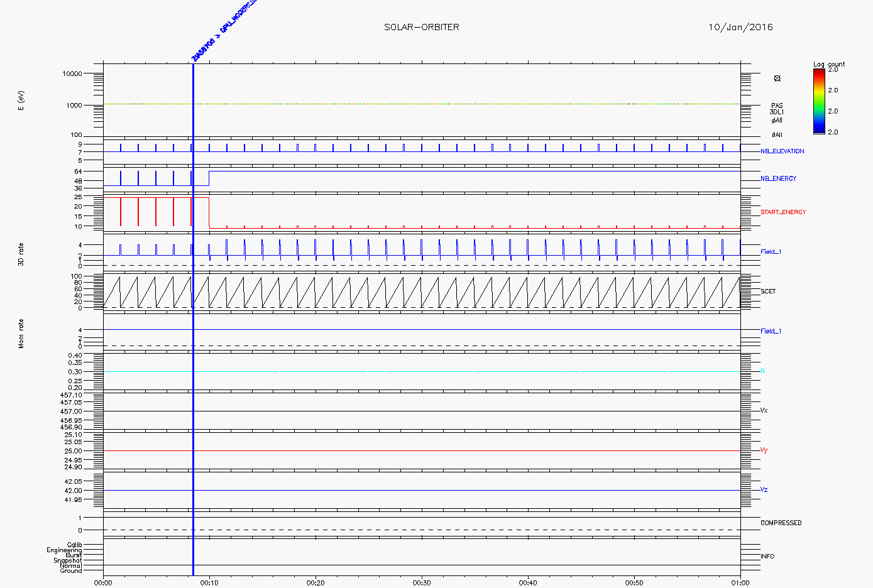Click the Calib row label in the INFO panel
873x588 pixels.
coord(74,545)
